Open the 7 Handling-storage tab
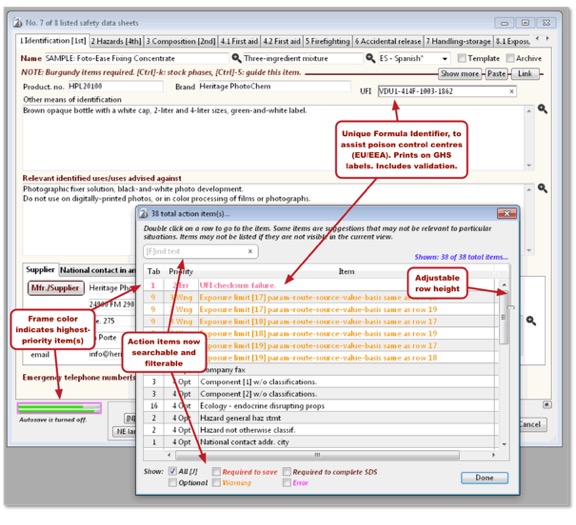The image size is (576, 525). pos(458,41)
